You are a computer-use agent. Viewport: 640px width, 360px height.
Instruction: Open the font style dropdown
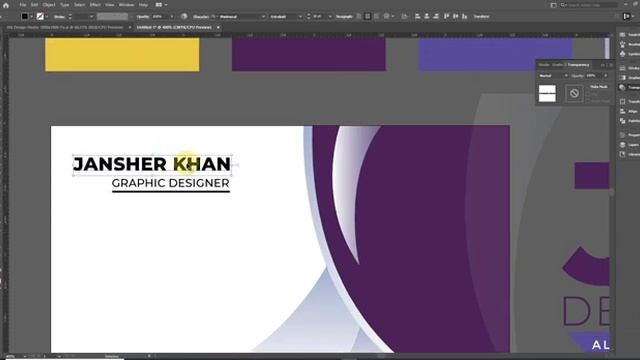click(300, 17)
